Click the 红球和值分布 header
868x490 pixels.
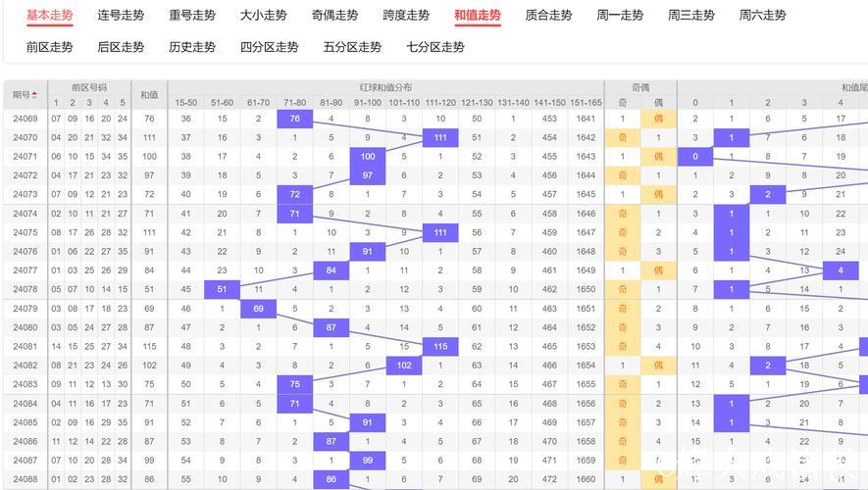(x=385, y=87)
